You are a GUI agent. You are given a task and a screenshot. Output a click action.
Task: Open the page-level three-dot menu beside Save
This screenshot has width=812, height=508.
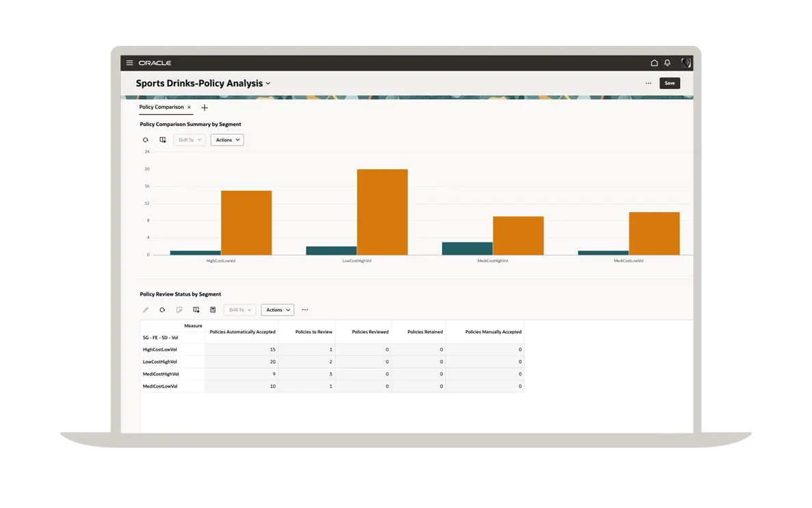[x=648, y=84]
